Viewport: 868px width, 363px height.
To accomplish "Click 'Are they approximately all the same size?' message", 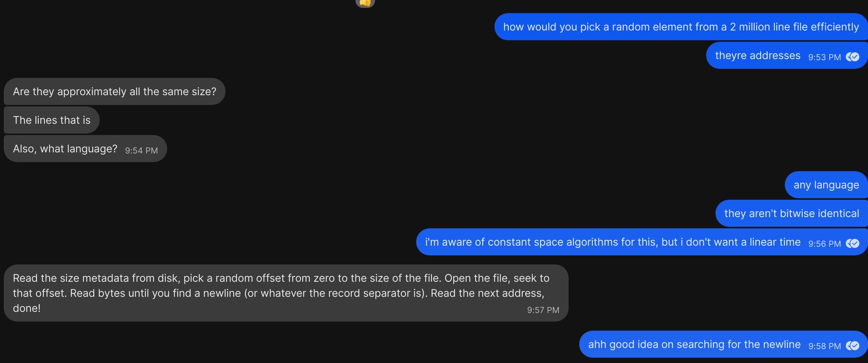I will pyautogui.click(x=114, y=92).
